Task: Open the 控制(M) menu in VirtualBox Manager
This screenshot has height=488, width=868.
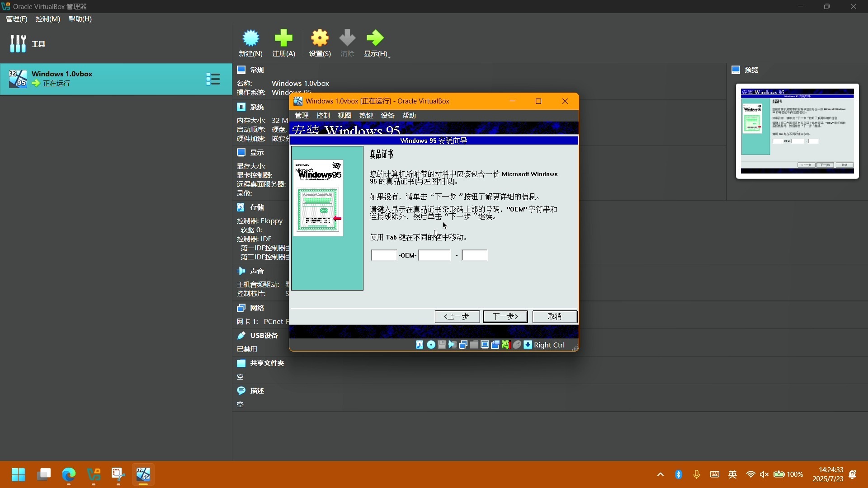Action: (48, 19)
